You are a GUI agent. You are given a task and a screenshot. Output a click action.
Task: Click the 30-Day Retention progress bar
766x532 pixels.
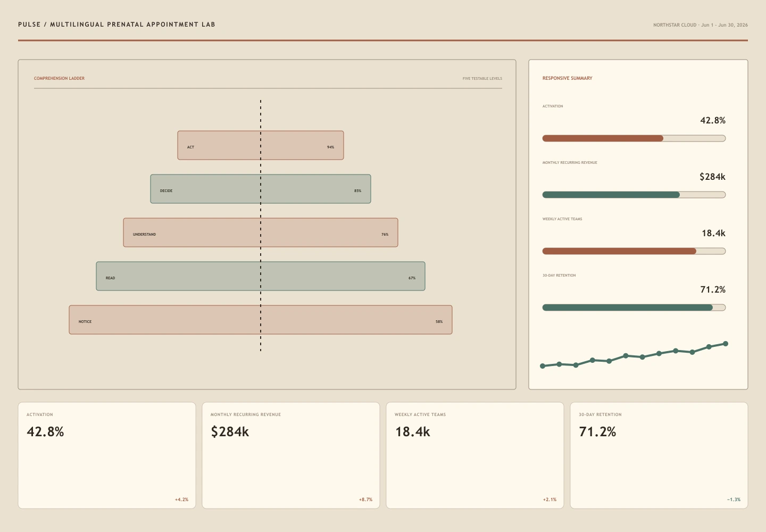(634, 307)
